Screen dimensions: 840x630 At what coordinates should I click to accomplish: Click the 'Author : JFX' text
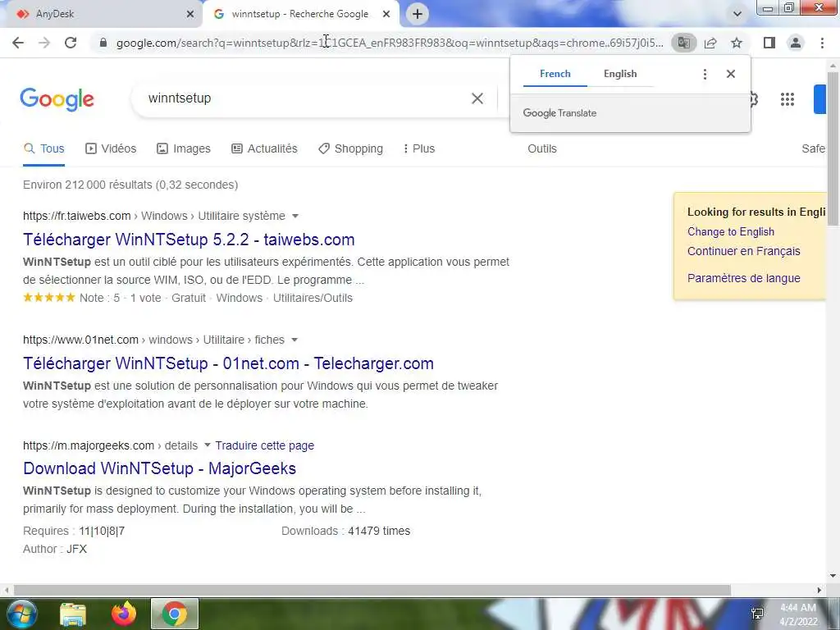point(55,549)
